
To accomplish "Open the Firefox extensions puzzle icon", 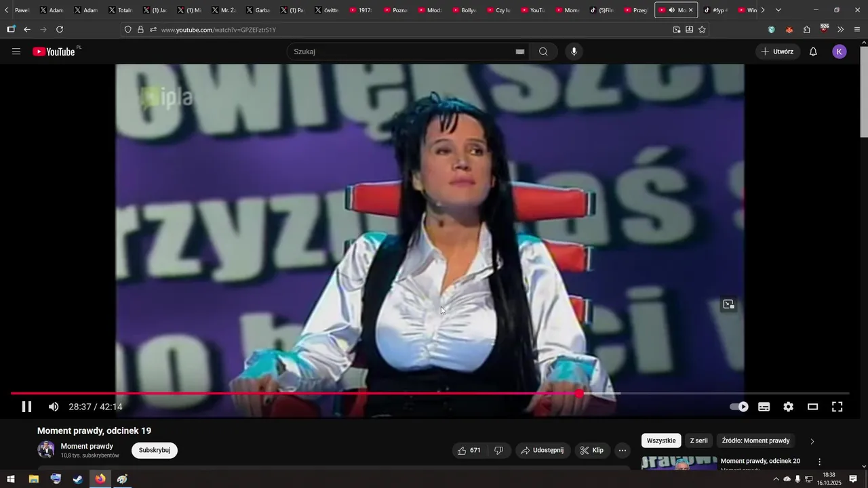I will [806, 30].
